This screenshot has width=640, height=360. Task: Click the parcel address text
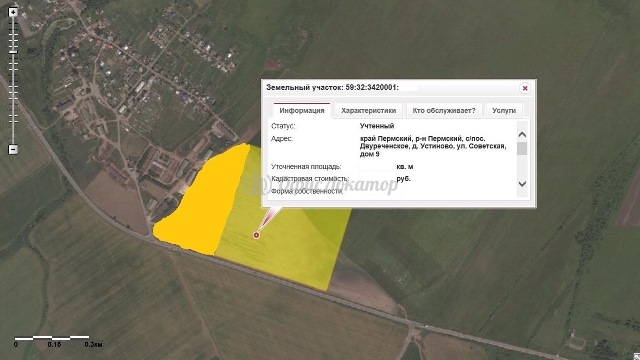433,147
